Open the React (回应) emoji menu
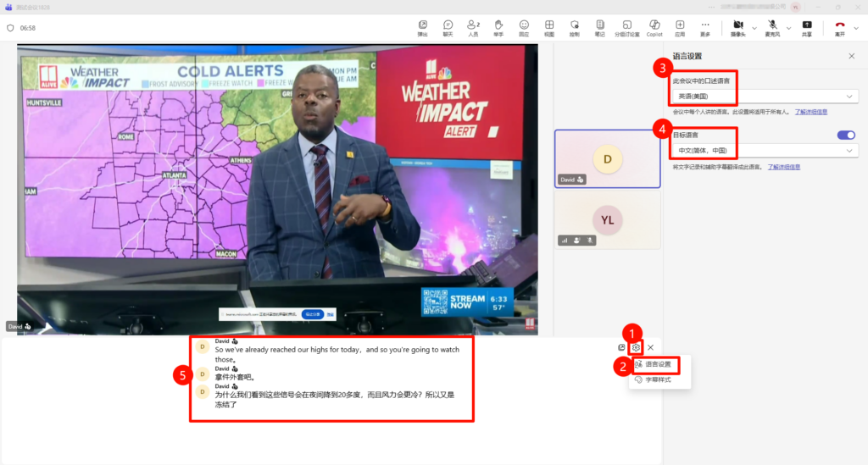The width and height of the screenshot is (868, 465). pyautogui.click(x=524, y=27)
